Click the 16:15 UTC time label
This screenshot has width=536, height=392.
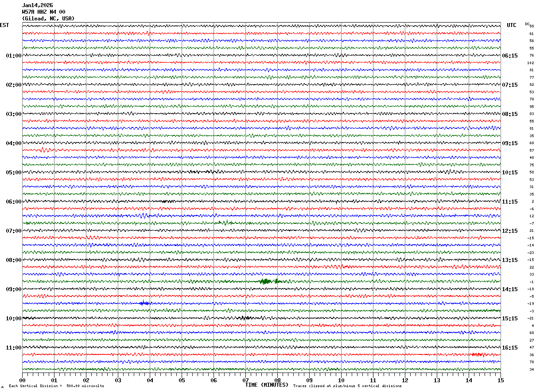pyautogui.click(x=510, y=348)
